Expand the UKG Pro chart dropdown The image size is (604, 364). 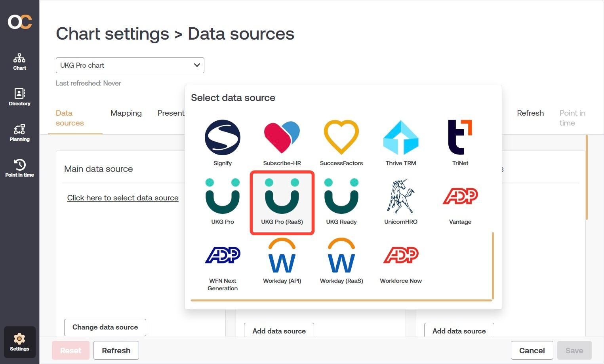point(130,65)
